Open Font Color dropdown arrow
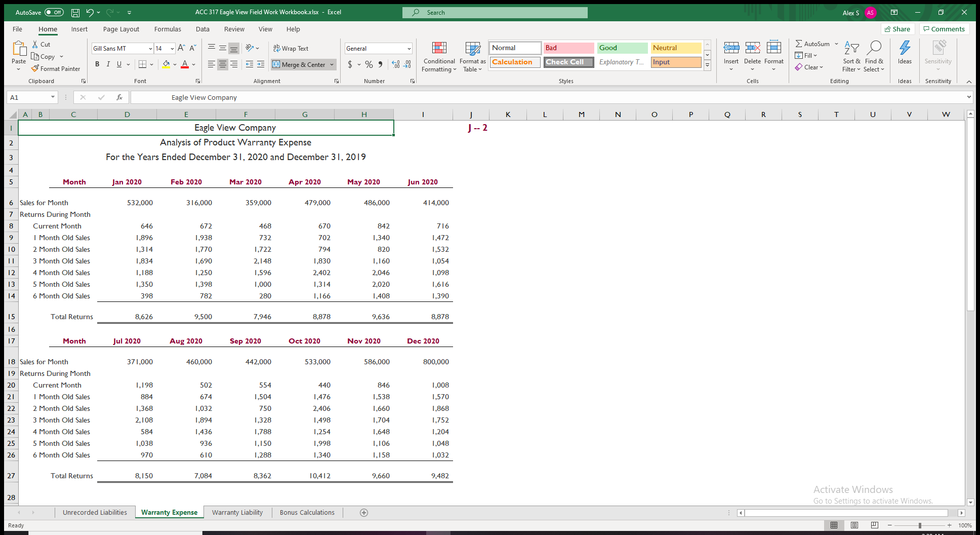This screenshot has height=535, width=980. click(x=193, y=64)
